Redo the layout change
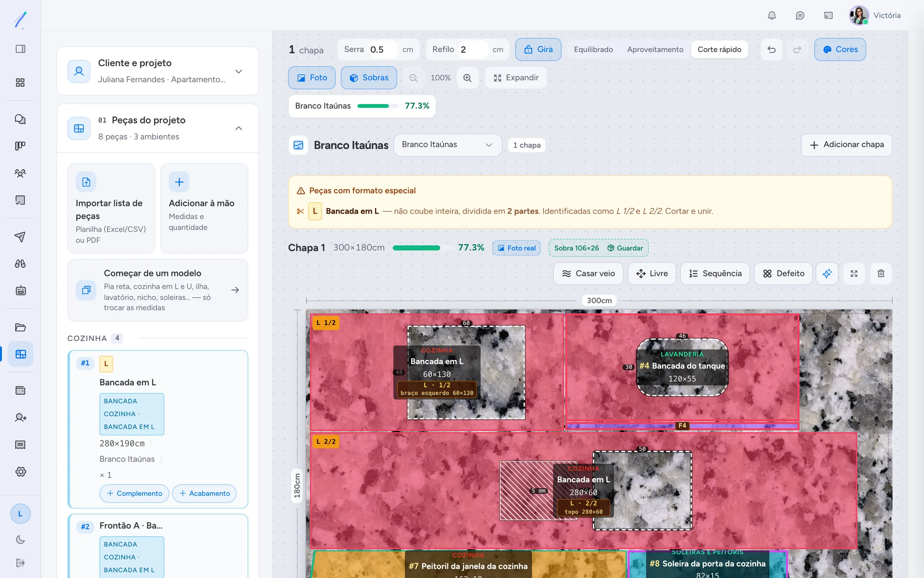924x578 pixels. pyautogui.click(x=797, y=49)
